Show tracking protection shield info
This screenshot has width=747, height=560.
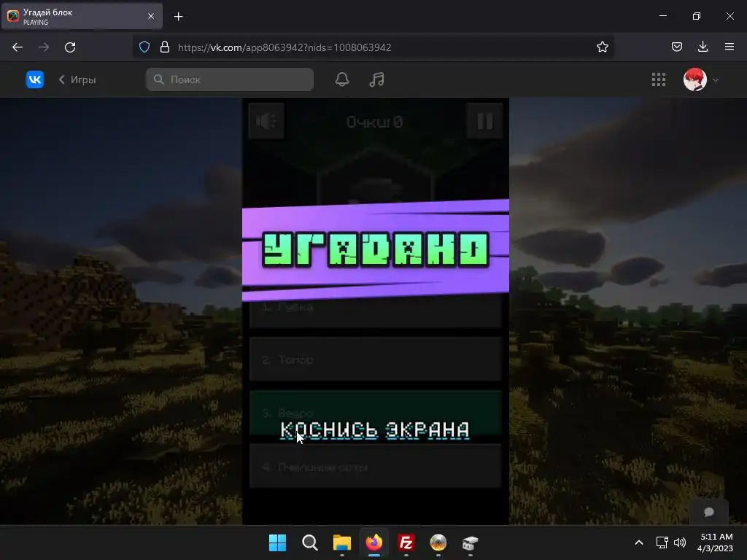[x=144, y=47]
